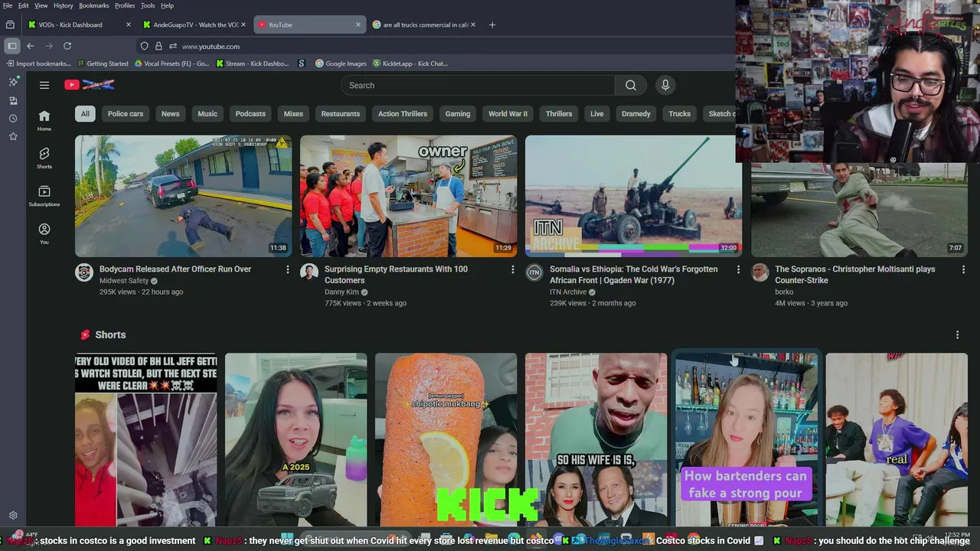Image resolution: width=980 pixels, height=551 pixels.
Task: Show site security info via the padlock
Action: point(158,46)
